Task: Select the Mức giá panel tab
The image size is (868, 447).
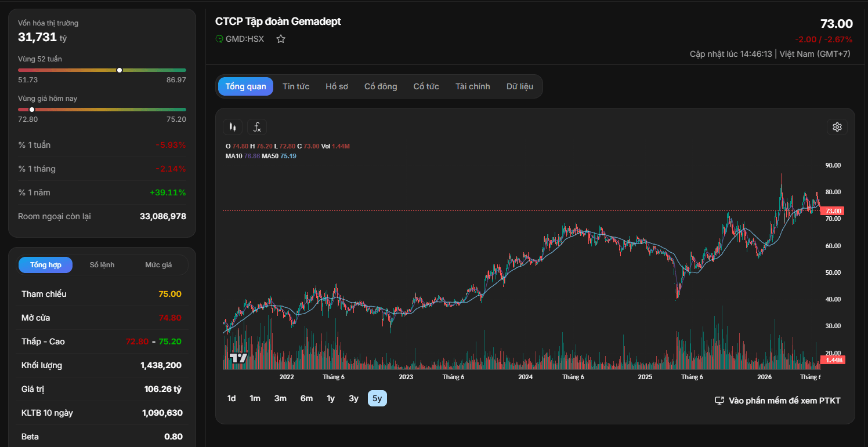Action: coord(158,265)
